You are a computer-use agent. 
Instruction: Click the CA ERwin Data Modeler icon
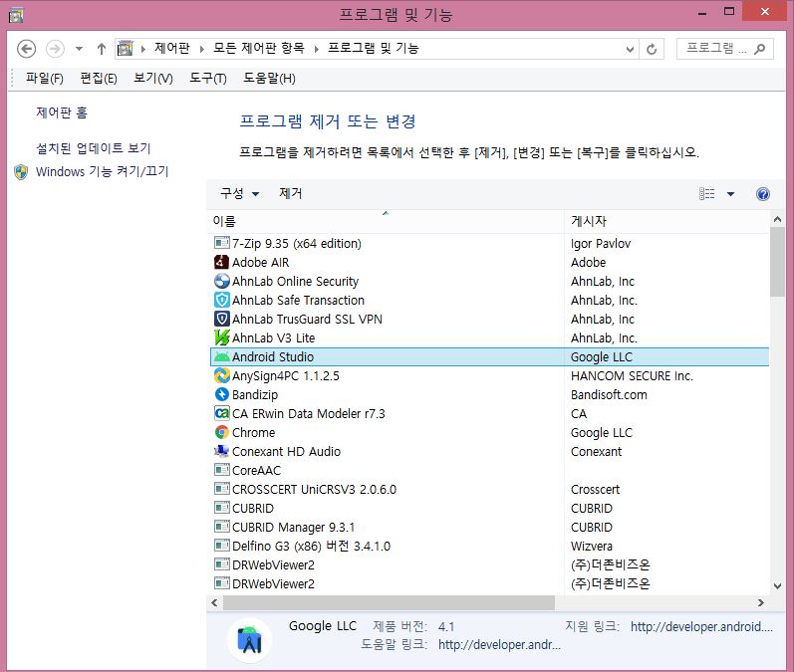pyautogui.click(x=222, y=413)
